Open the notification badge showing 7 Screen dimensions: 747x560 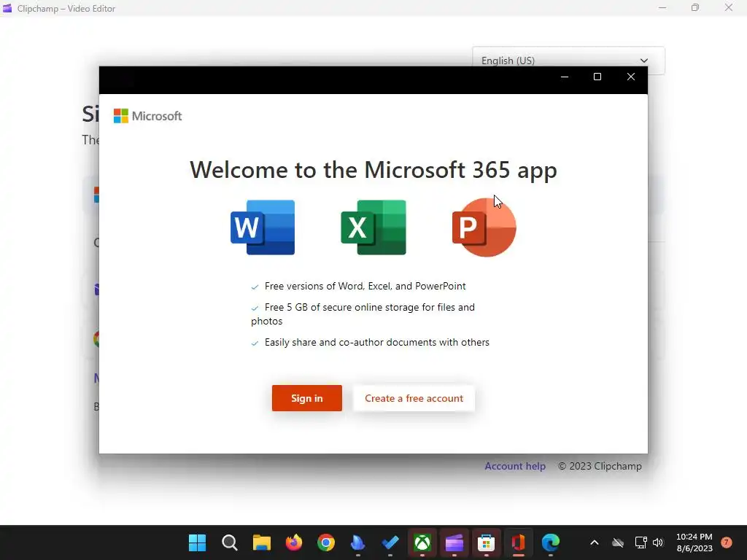pyautogui.click(x=727, y=542)
